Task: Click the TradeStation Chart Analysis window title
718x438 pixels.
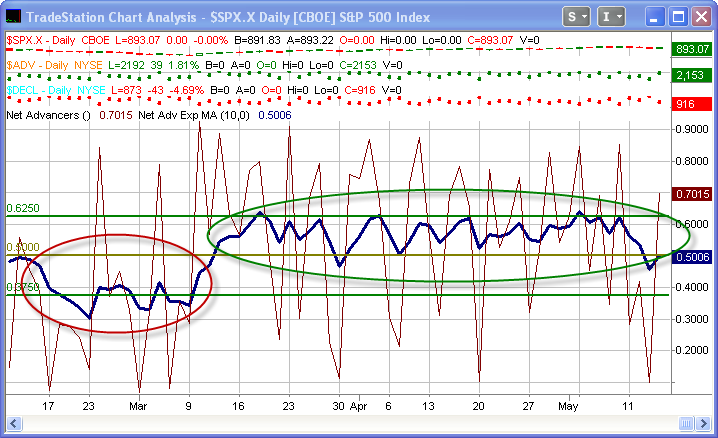Action: point(228,17)
